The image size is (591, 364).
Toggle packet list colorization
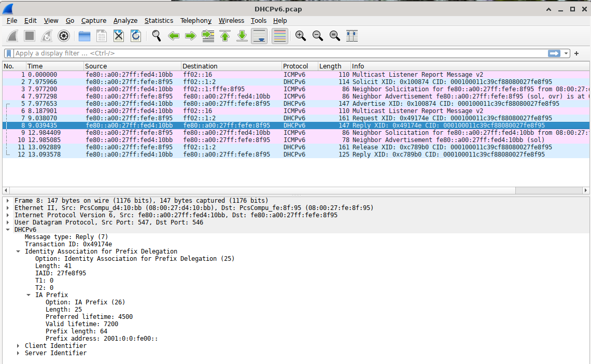[279, 36]
